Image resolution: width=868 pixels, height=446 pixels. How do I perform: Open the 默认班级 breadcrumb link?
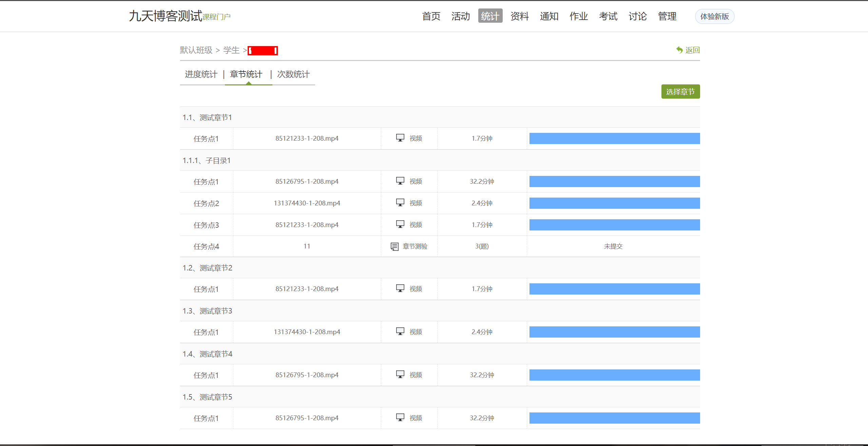(196, 50)
